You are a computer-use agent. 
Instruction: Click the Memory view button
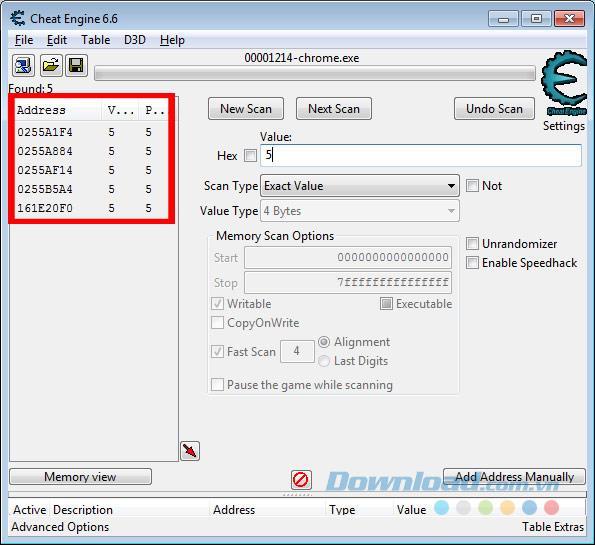click(x=80, y=477)
